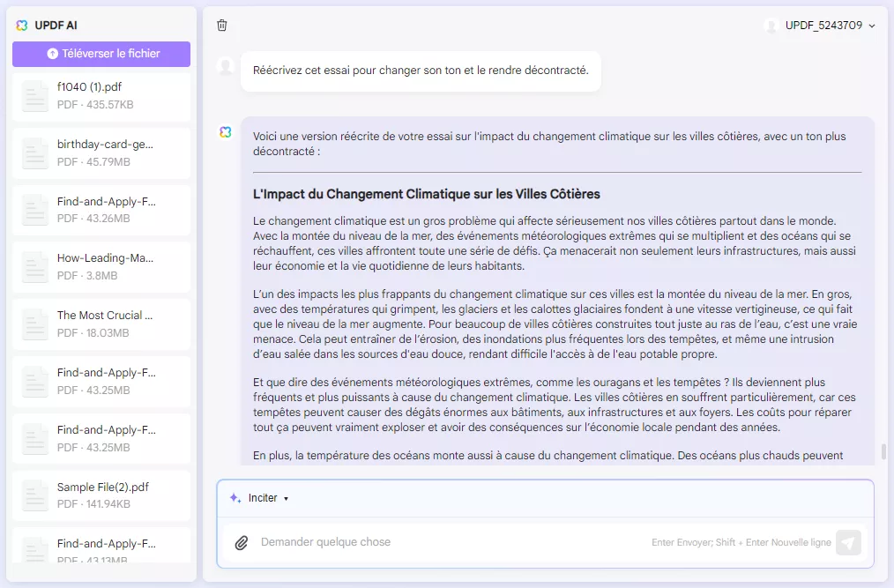Click the trash icon to clear chat
The height and width of the screenshot is (588, 894).
[x=222, y=25]
